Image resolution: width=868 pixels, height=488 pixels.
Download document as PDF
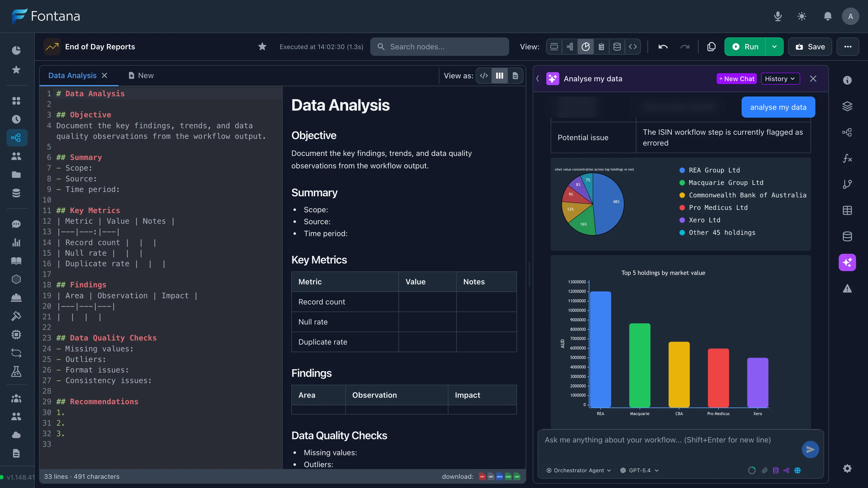point(482,476)
